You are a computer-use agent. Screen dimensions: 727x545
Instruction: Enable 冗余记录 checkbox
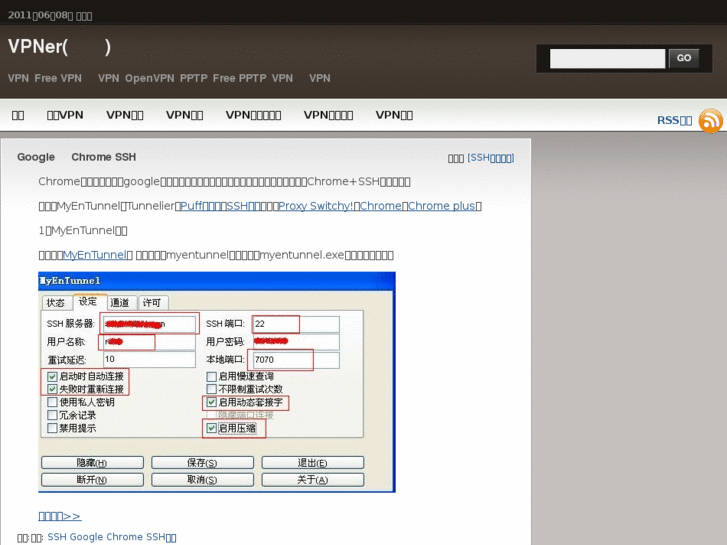click(x=52, y=415)
